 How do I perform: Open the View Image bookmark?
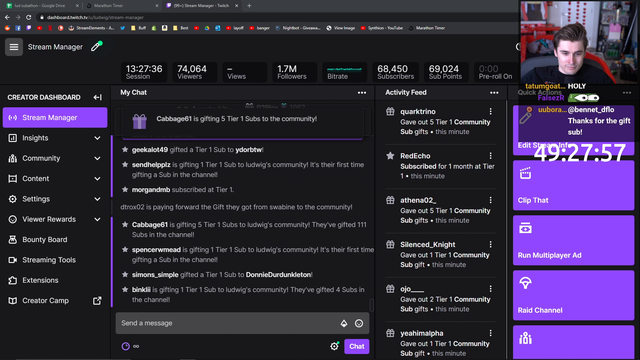tap(340, 28)
